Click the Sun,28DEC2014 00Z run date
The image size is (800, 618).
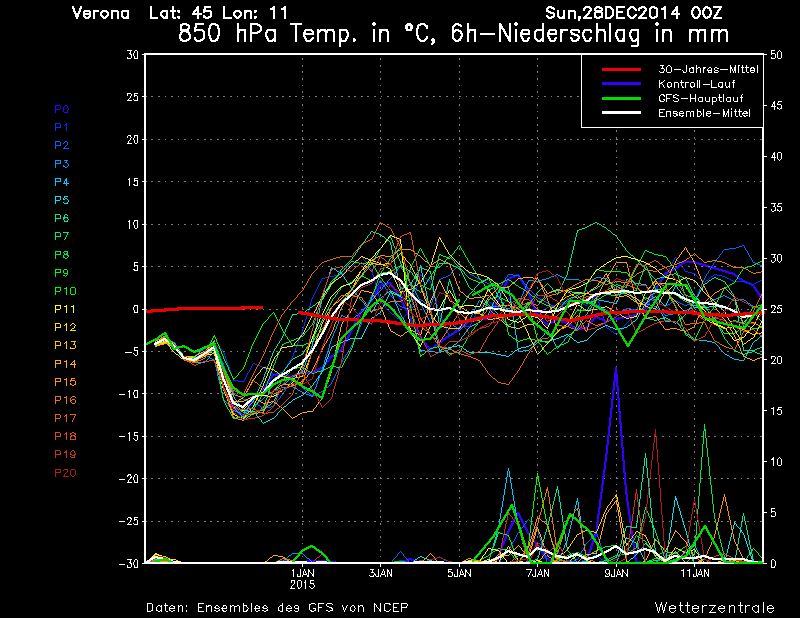[634, 13]
